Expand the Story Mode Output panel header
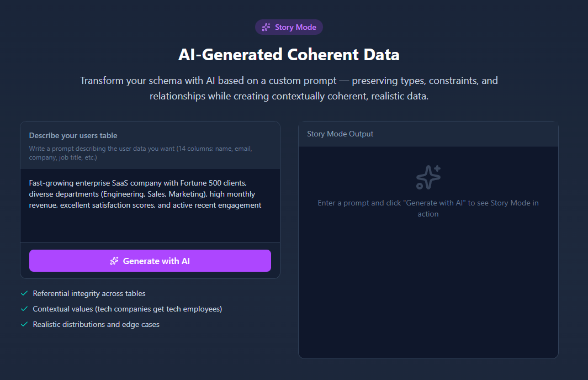 (341, 134)
